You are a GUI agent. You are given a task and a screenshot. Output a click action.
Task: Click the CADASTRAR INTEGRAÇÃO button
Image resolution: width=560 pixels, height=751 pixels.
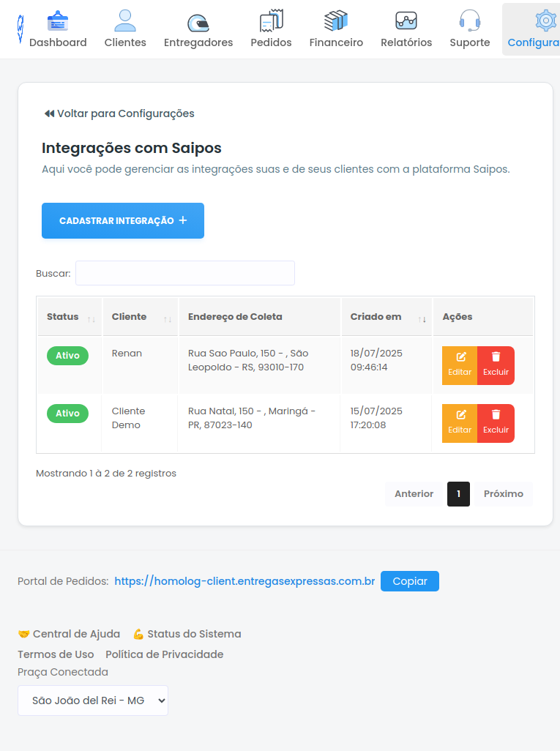click(x=122, y=220)
